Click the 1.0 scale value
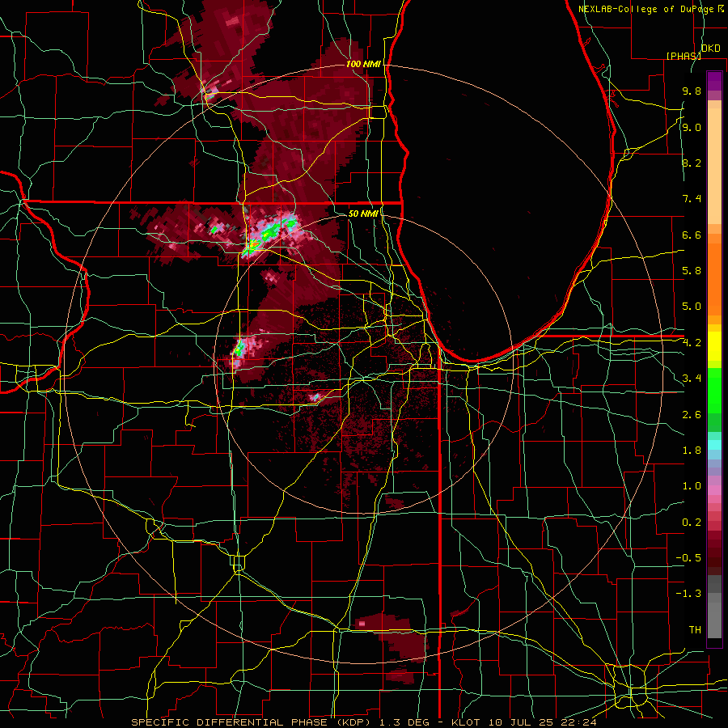 (x=692, y=486)
